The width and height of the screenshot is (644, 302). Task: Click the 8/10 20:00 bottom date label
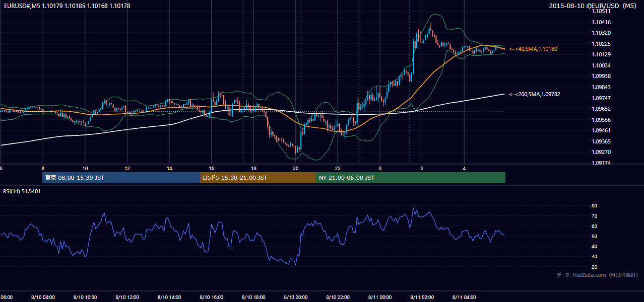point(296,297)
